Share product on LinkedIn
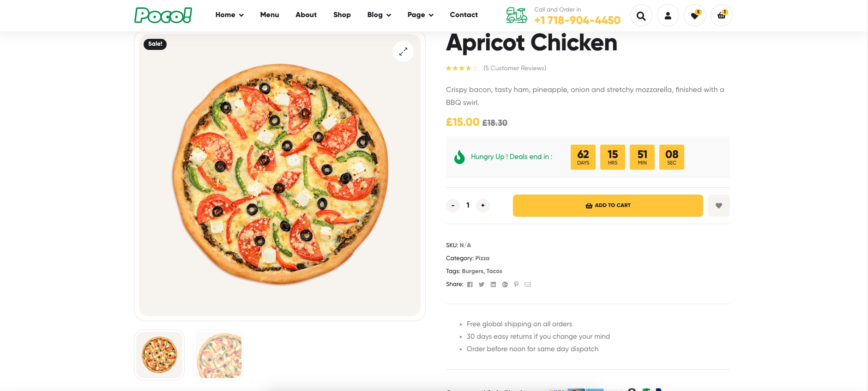 pos(493,285)
